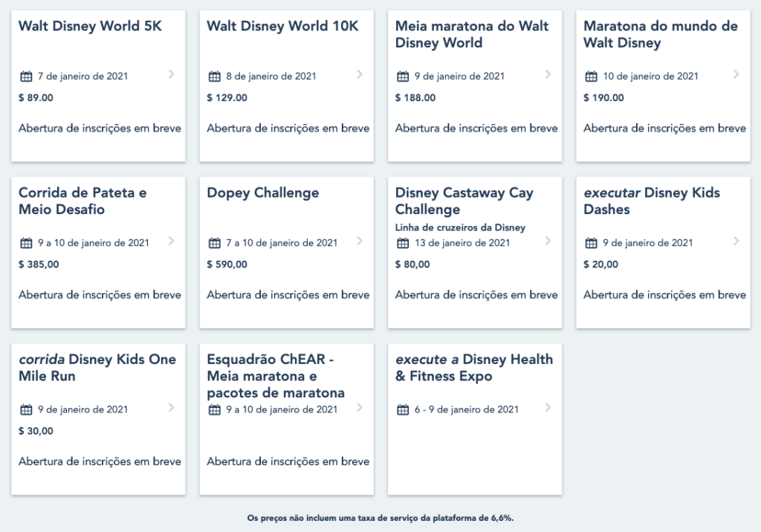This screenshot has height=532, width=761.
Task: Click calendar icon on Disney Kids One Mile Run card
Action: coord(26,409)
